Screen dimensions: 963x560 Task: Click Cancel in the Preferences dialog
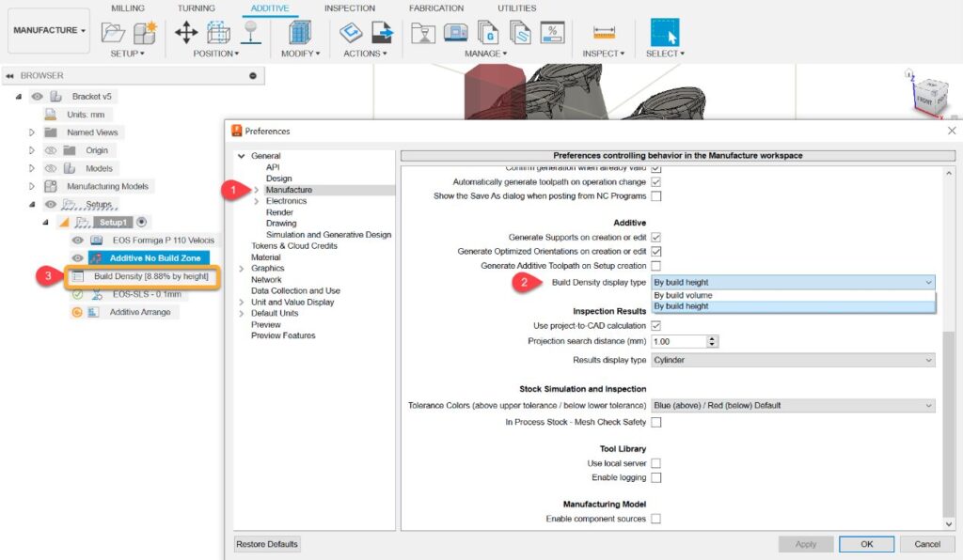(x=926, y=544)
